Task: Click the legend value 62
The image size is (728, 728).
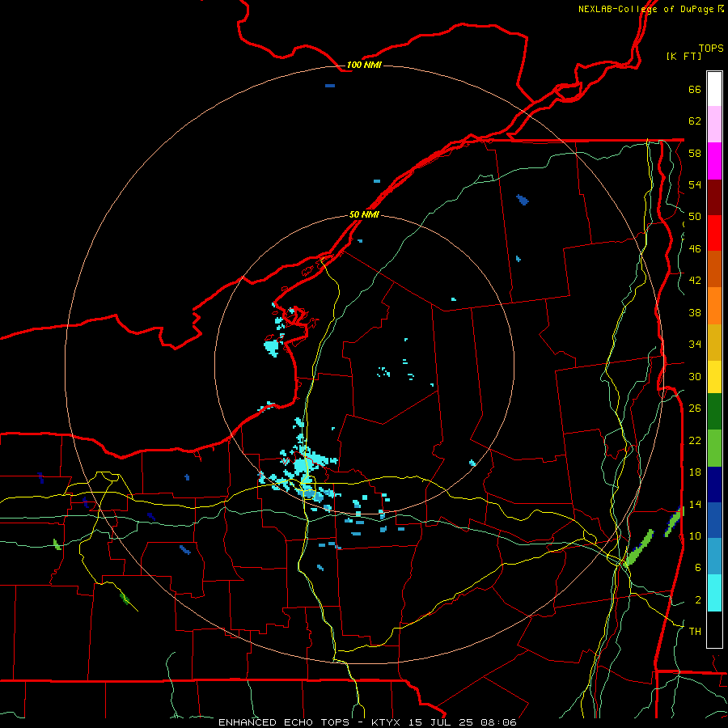Action: click(x=695, y=121)
